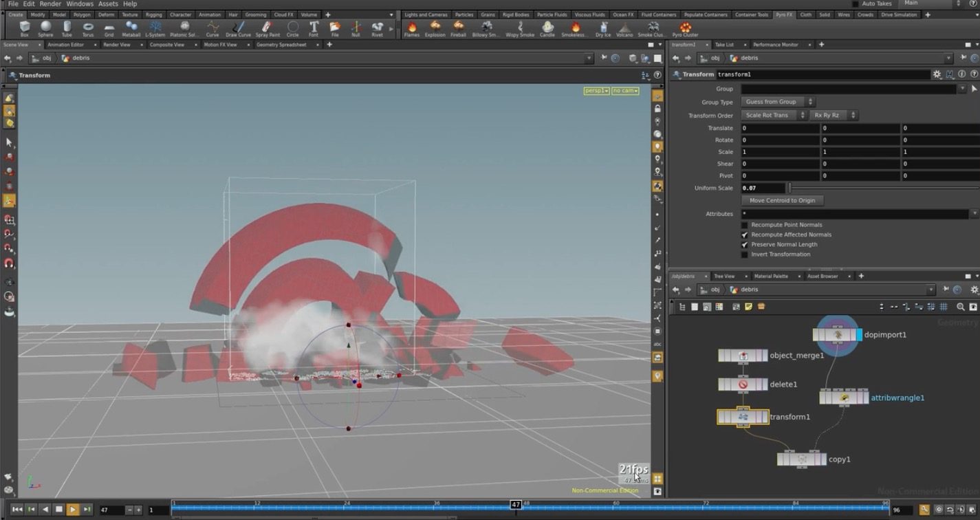Apply the Explosion pyro tool
This screenshot has width=980, height=520.
(x=435, y=29)
